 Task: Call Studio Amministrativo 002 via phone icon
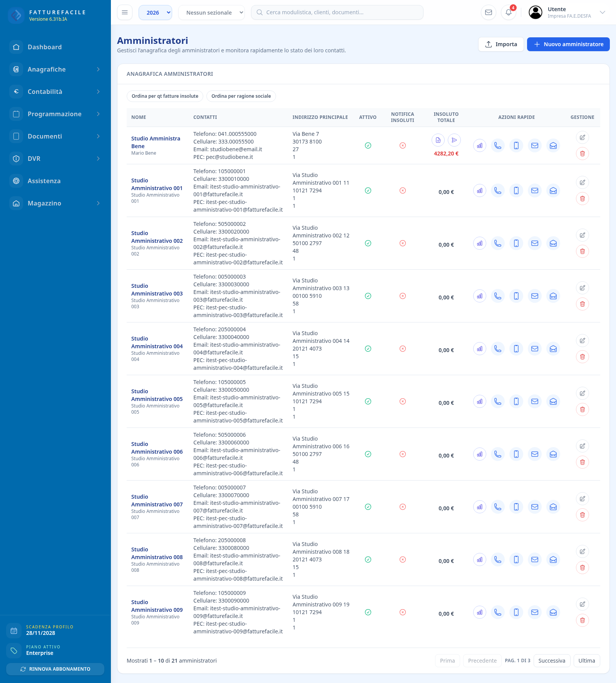[498, 243]
